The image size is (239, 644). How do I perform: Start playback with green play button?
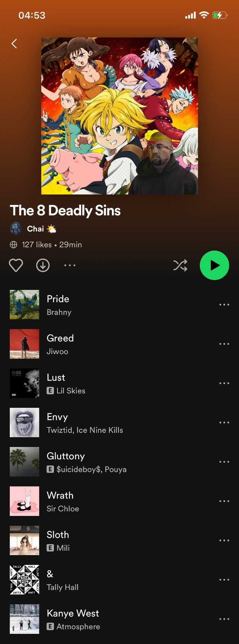click(214, 265)
